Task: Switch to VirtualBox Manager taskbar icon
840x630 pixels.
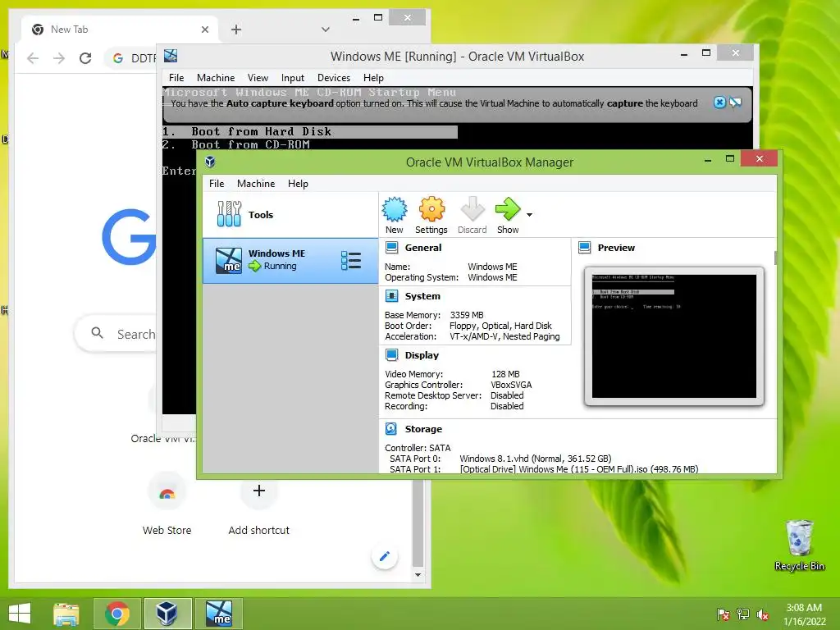Action: tap(167, 614)
